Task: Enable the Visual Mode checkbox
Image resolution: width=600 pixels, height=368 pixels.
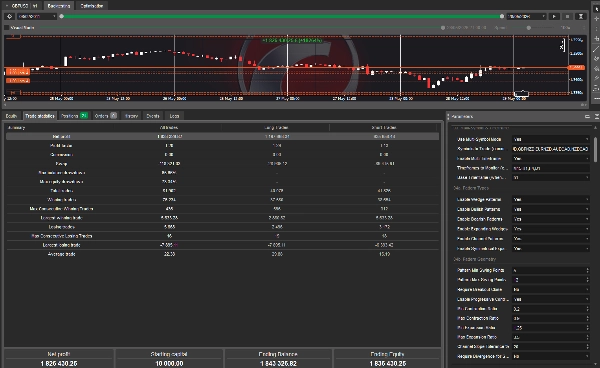Action: pyautogui.click(x=7, y=28)
